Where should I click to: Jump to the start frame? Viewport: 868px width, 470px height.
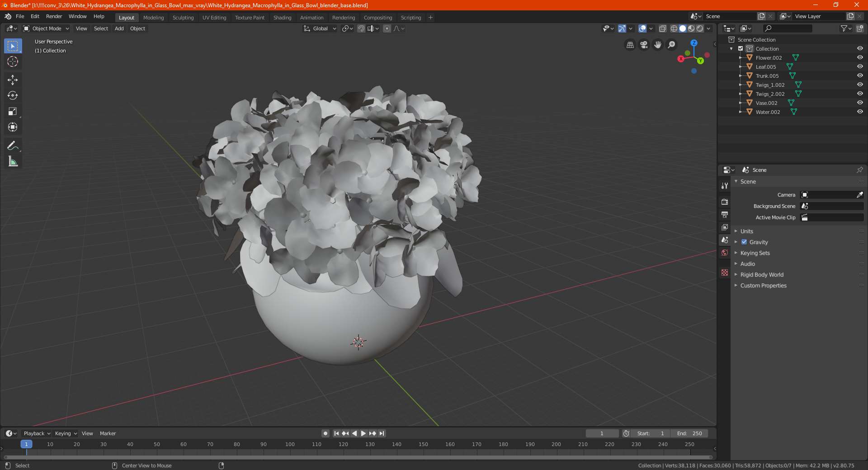point(336,433)
